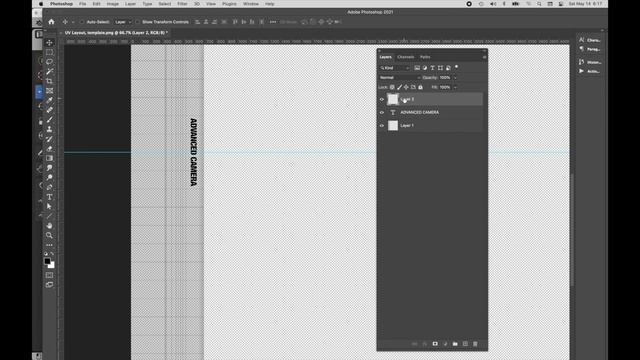
Task: Select the Eyedropper tool
Action: coord(49,100)
